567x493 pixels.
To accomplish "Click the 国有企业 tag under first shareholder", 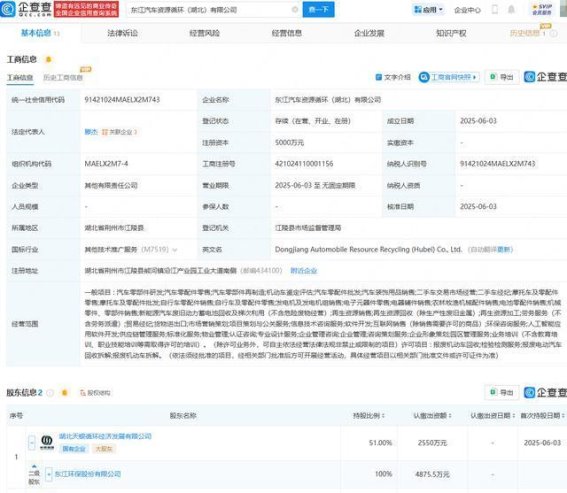I will (74, 449).
